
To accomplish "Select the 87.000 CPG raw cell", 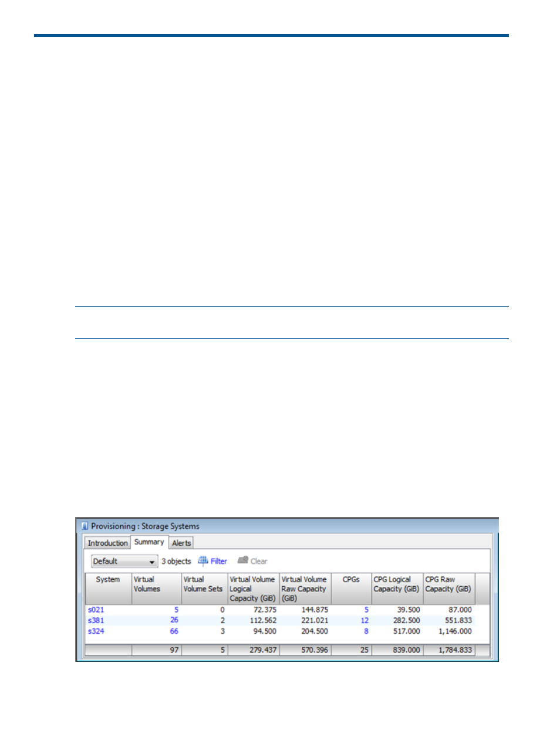I will [449, 610].
